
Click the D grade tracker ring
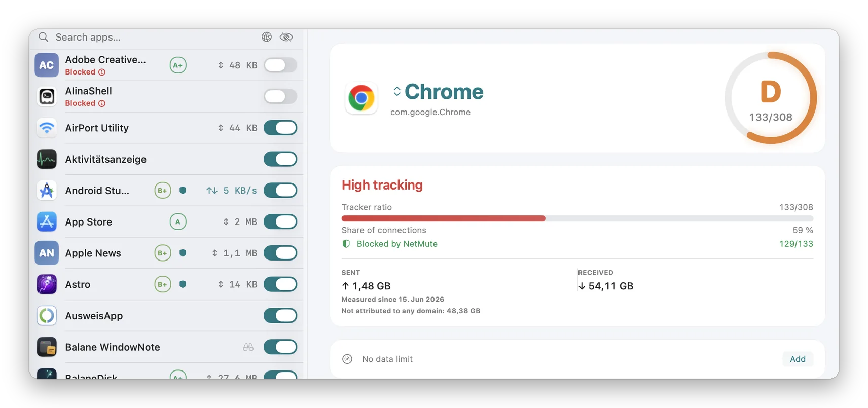[771, 98]
